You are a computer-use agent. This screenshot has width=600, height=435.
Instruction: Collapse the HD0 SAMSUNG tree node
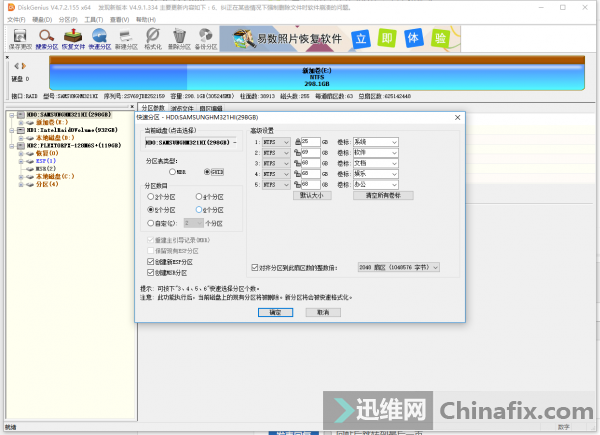click(x=11, y=115)
